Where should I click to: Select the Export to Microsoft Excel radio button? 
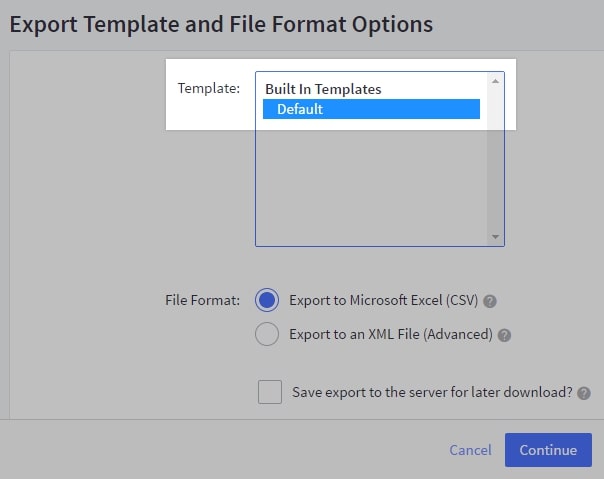click(x=267, y=300)
